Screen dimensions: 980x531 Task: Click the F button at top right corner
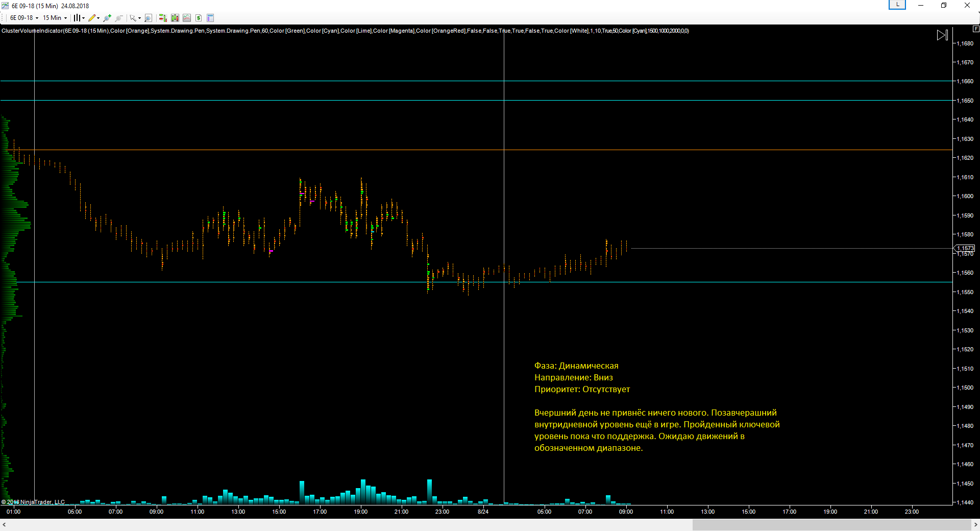tap(976, 29)
